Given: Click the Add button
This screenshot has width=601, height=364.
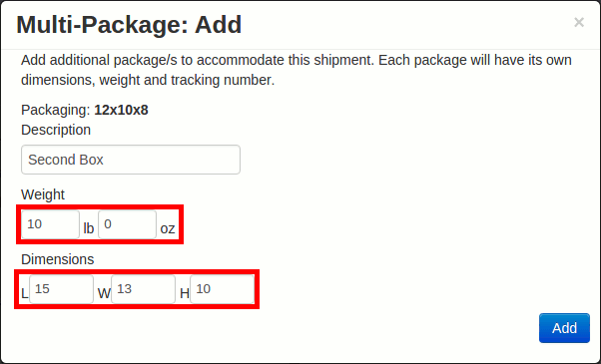Looking at the screenshot, I should click(x=564, y=328).
